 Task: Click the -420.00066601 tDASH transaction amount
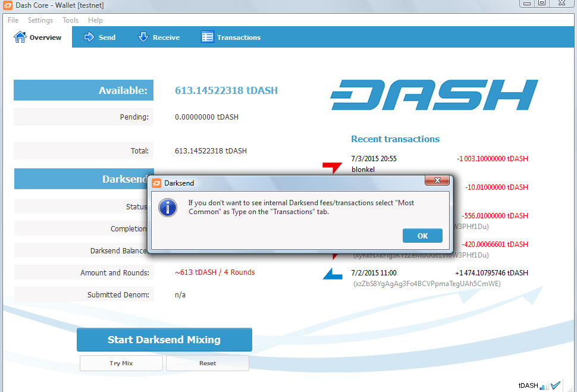click(494, 244)
